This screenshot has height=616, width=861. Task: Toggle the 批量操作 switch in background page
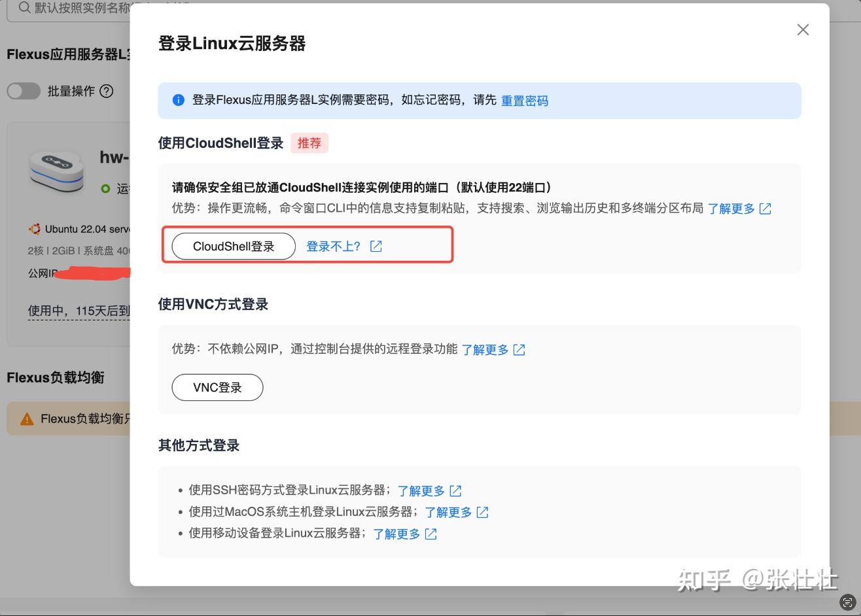point(24,91)
